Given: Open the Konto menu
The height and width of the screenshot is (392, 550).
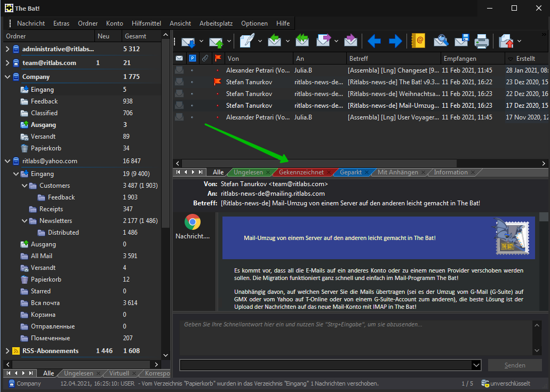Looking at the screenshot, I should coord(115,23).
